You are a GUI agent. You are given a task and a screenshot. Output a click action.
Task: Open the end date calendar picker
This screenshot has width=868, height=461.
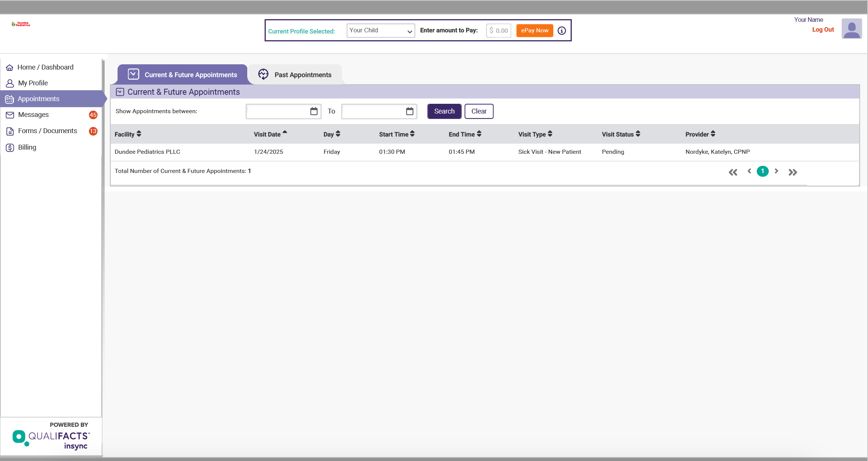click(410, 111)
